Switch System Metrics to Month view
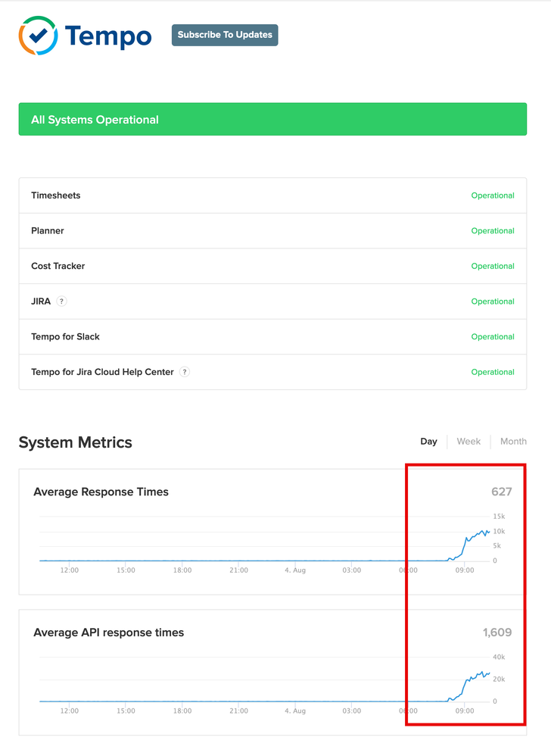 coord(513,441)
